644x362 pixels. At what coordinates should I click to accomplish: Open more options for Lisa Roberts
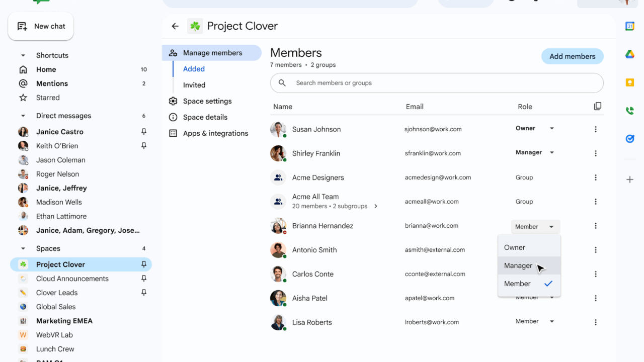coord(595,322)
